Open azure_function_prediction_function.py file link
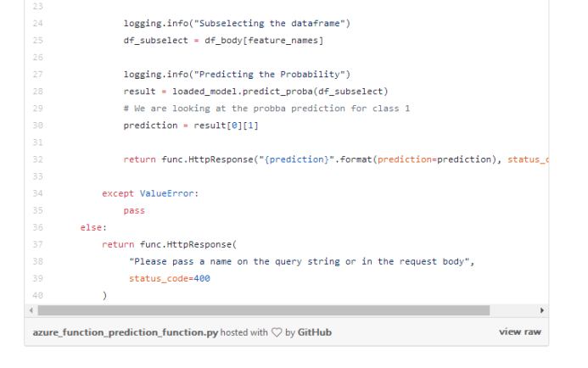This screenshot has height=368, width=588. click(126, 332)
